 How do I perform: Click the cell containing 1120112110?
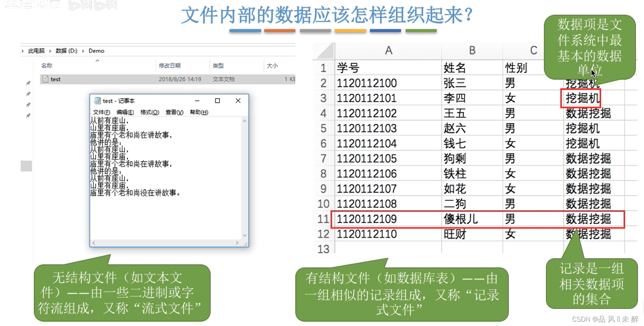388,234
